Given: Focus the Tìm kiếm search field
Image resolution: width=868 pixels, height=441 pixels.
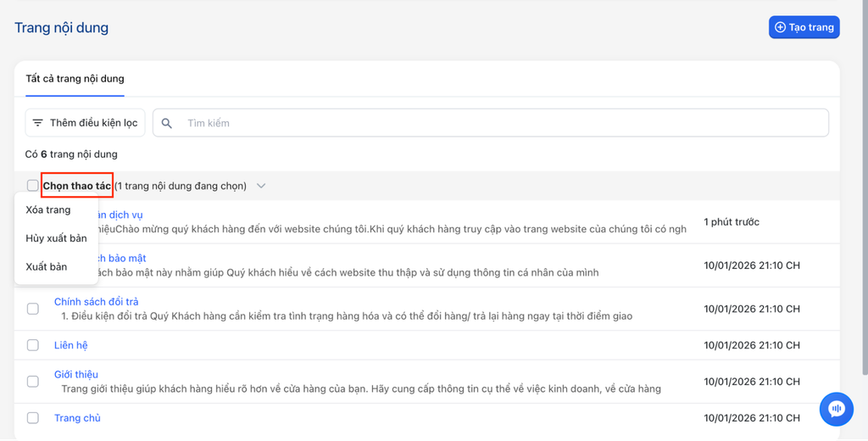Looking at the screenshot, I should pyautogui.click(x=500, y=123).
